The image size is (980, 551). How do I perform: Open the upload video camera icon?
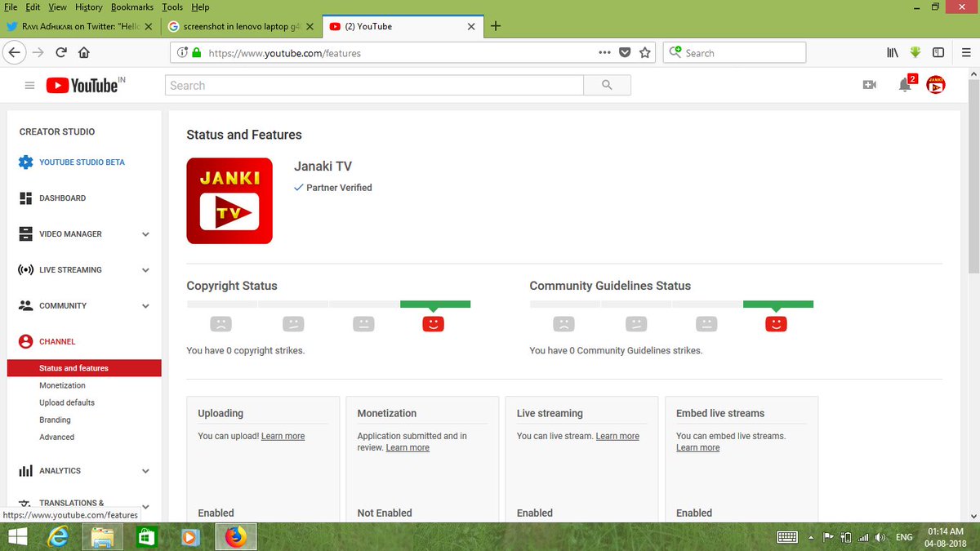869,85
